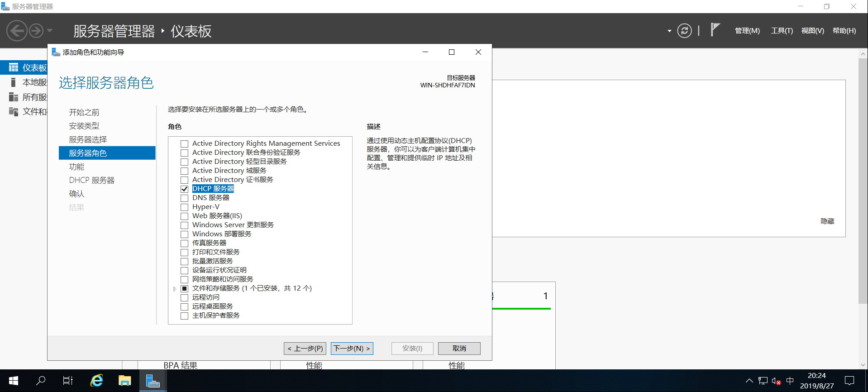Screen dimensions: 868x392
Task: Go to wizard step 服务器选择
Action: pyautogui.click(x=88, y=139)
